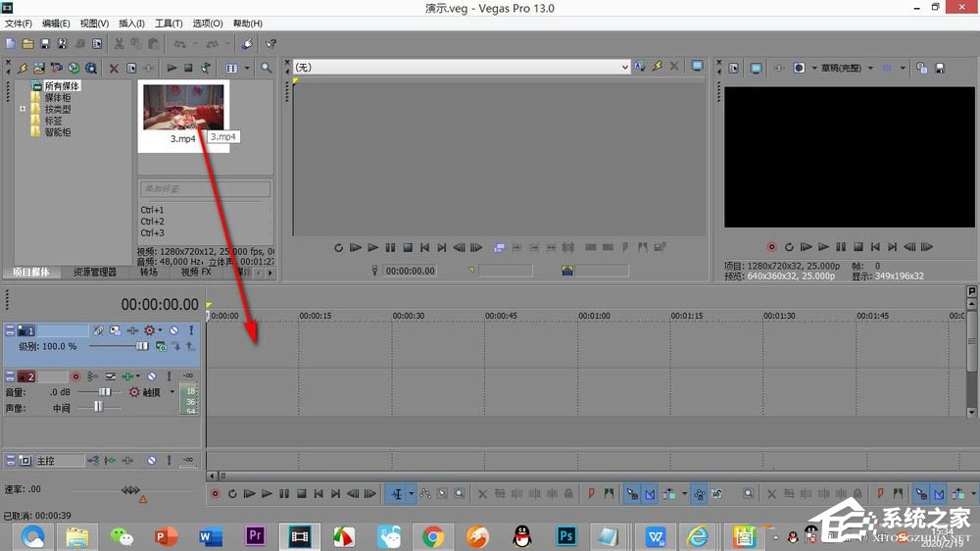The image size is (980, 551).
Task: Open the 帮助(H) menu
Action: [248, 24]
